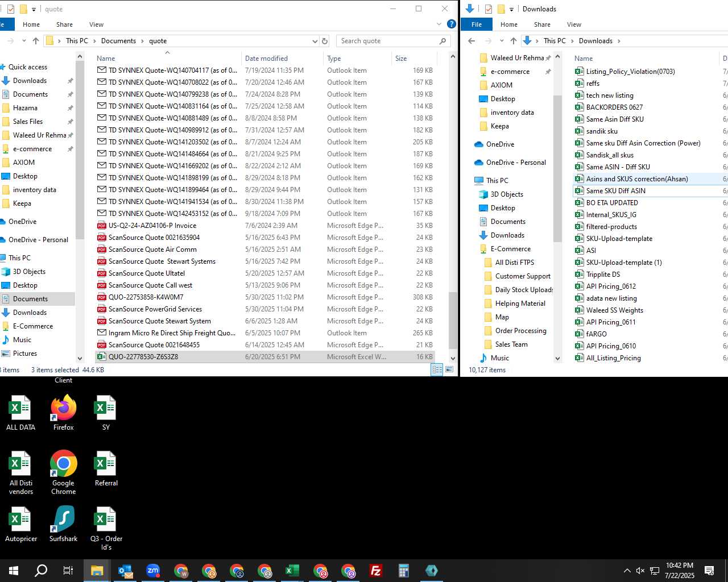Switch quote window to details view
Screen dimensions: 728x582
437,369
